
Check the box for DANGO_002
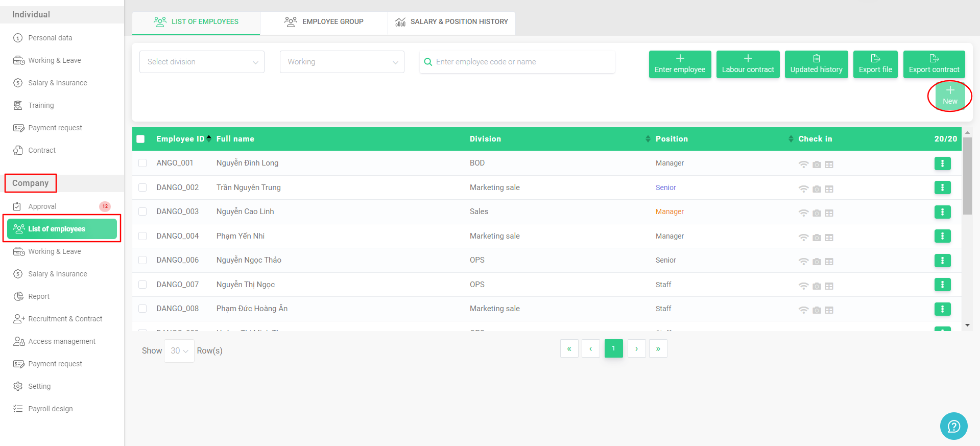(x=142, y=187)
